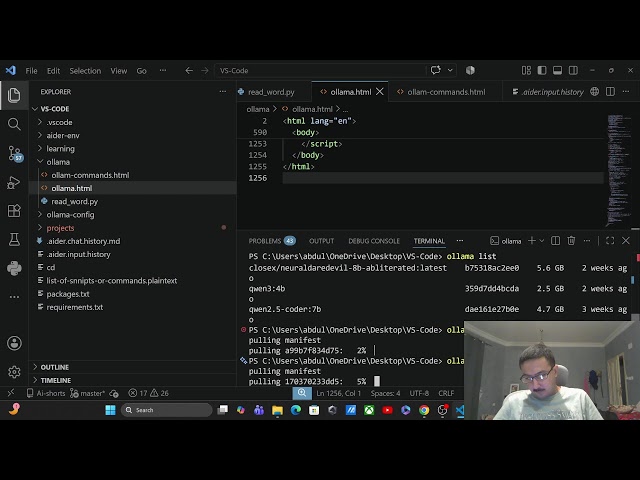Expand the aider-env folder
640x480 pixels.
click(62, 136)
